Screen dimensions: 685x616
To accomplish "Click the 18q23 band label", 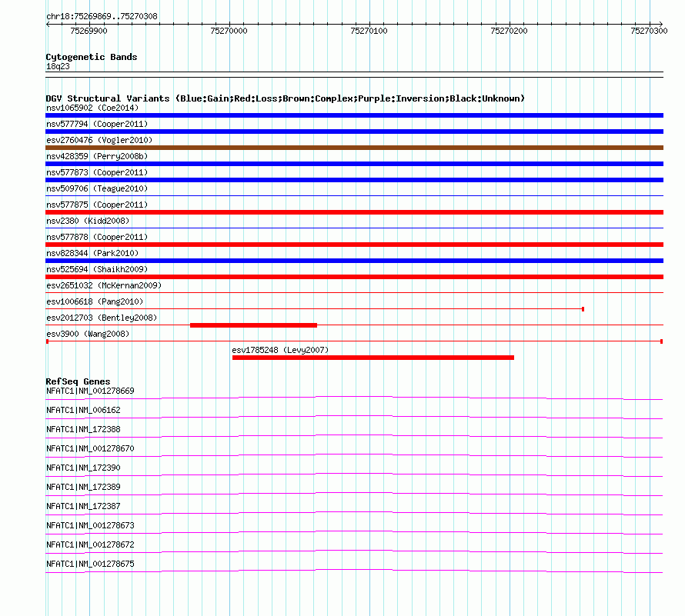I will [x=58, y=66].
